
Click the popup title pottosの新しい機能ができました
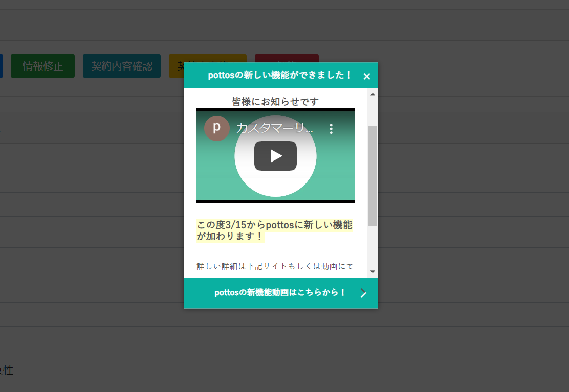[279, 75]
